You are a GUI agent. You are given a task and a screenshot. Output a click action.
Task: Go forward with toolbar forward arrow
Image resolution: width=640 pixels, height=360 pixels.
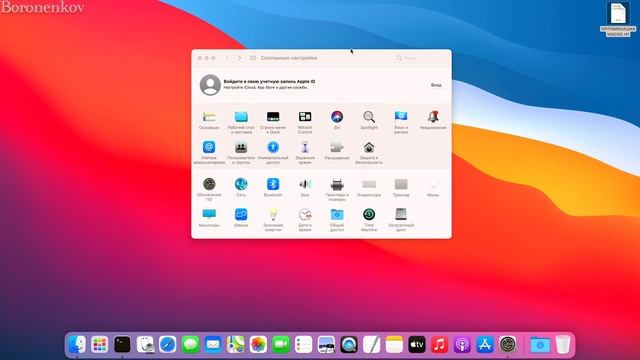coord(240,58)
